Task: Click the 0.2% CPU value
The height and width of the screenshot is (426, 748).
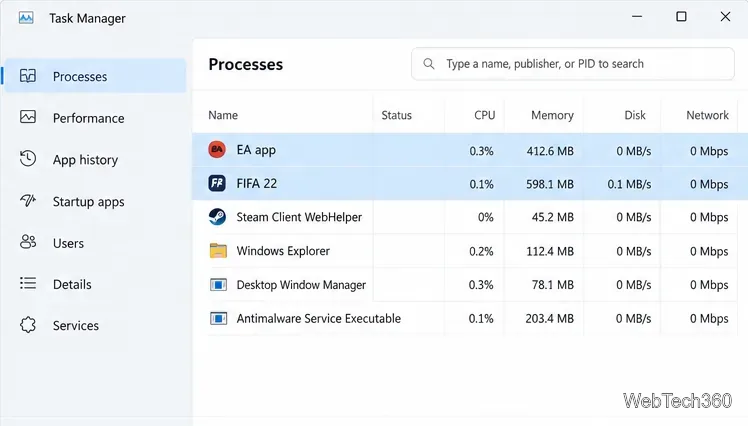Action: [481, 251]
